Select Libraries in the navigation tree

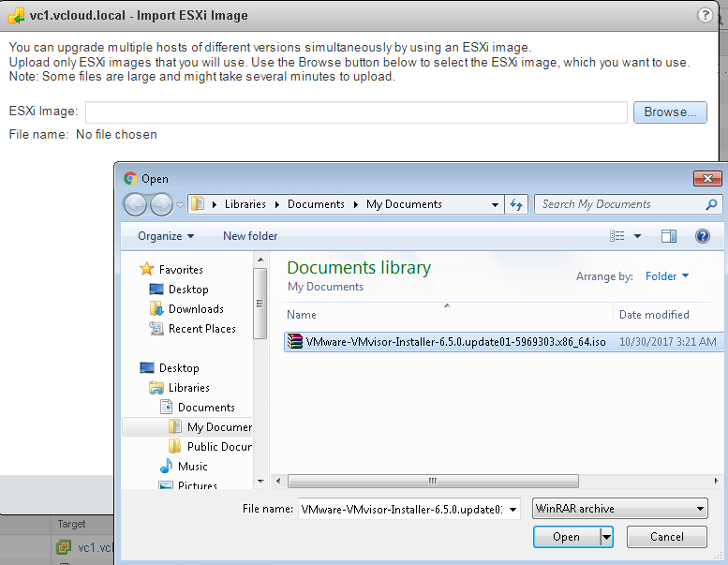(188, 388)
